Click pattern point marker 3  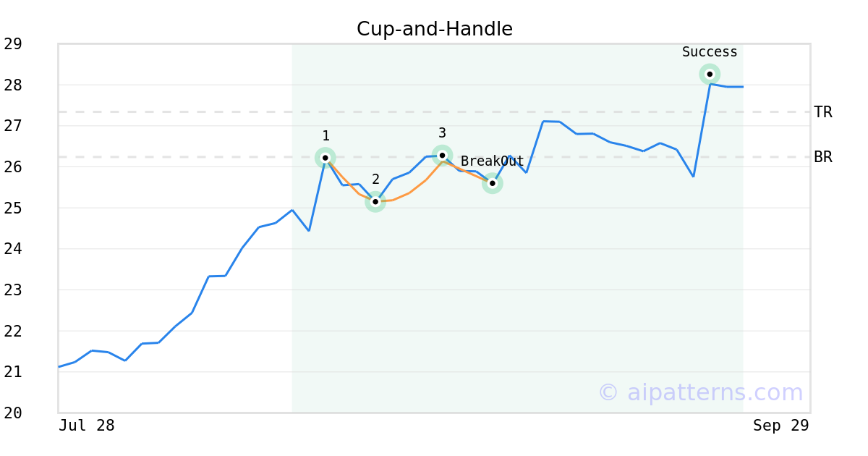442,156
